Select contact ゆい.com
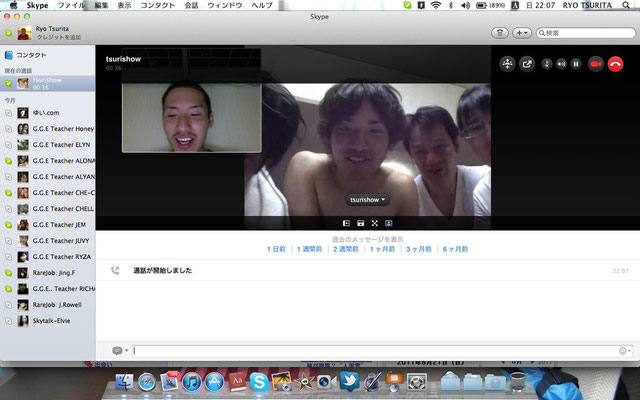This screenshot has height=400, width=640. click(47, 113)
